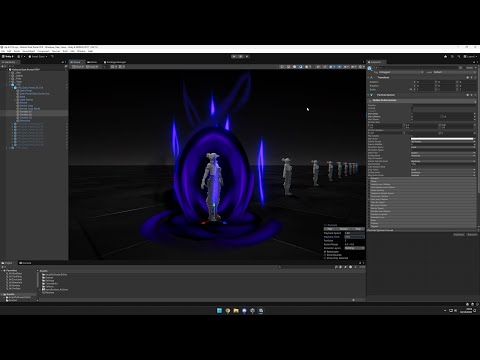Click the Unity Cloud icon in top toolbar
Image resolution: width=480 pixels, height=360 pixels.
(446, 56)
